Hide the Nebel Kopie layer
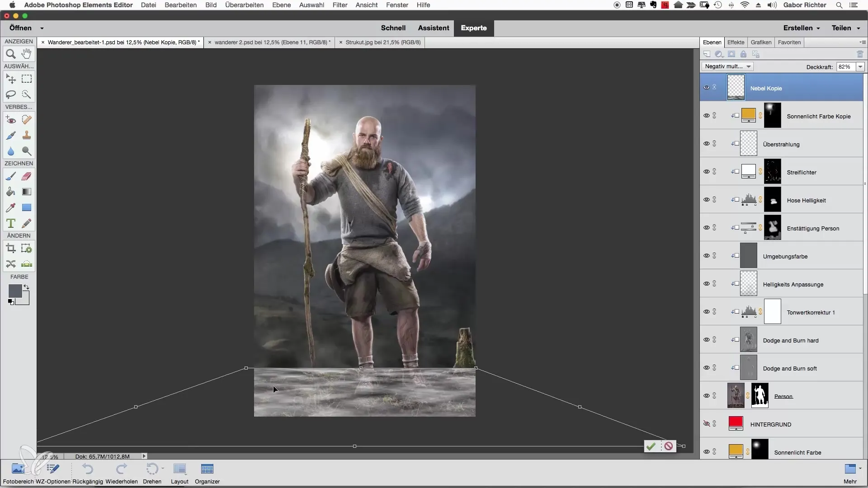This screenshot has width=868, height=488. 707,87
